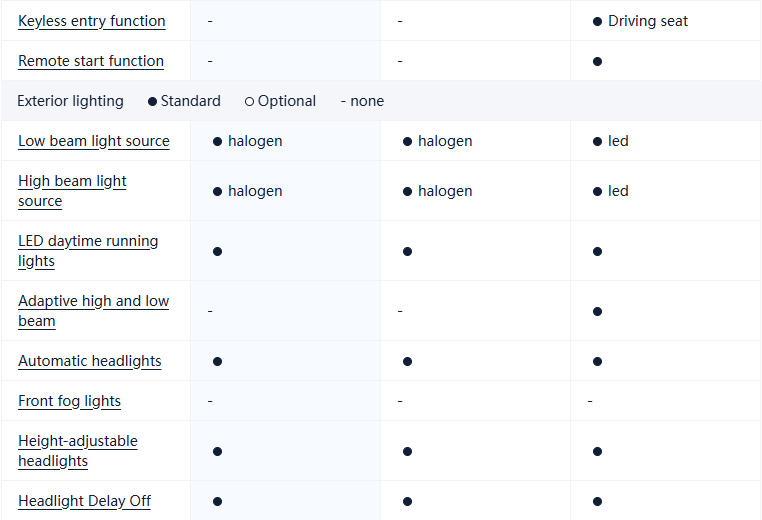Click the Remote start function link
The image size is (762, 520).
(x=91, y=61)
